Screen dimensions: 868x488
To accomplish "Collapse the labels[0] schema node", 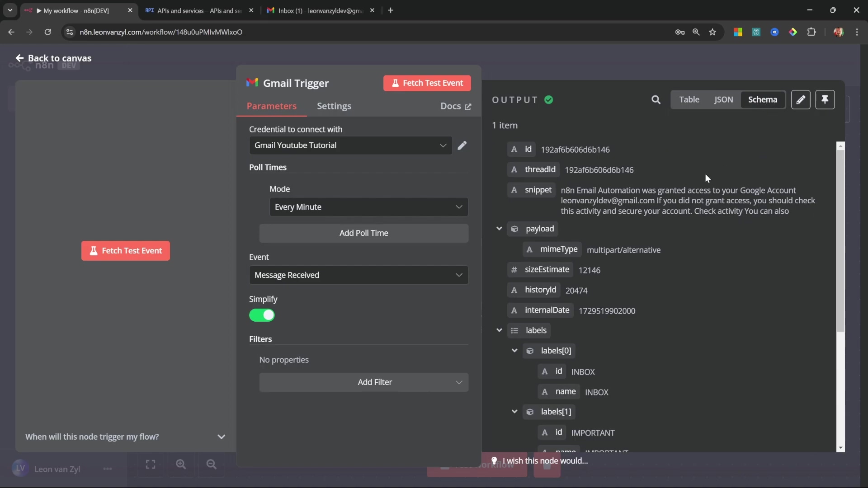I will (x=514, y=351).
